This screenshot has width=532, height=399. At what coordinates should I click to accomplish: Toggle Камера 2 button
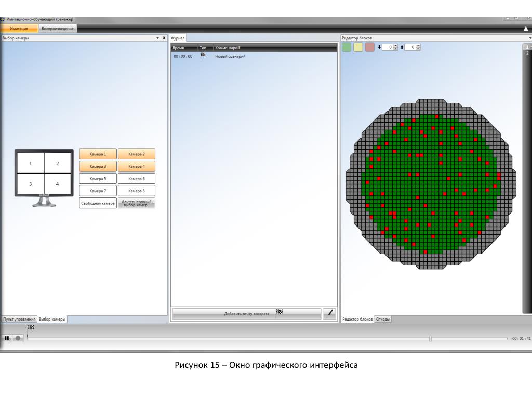point(137,154)
